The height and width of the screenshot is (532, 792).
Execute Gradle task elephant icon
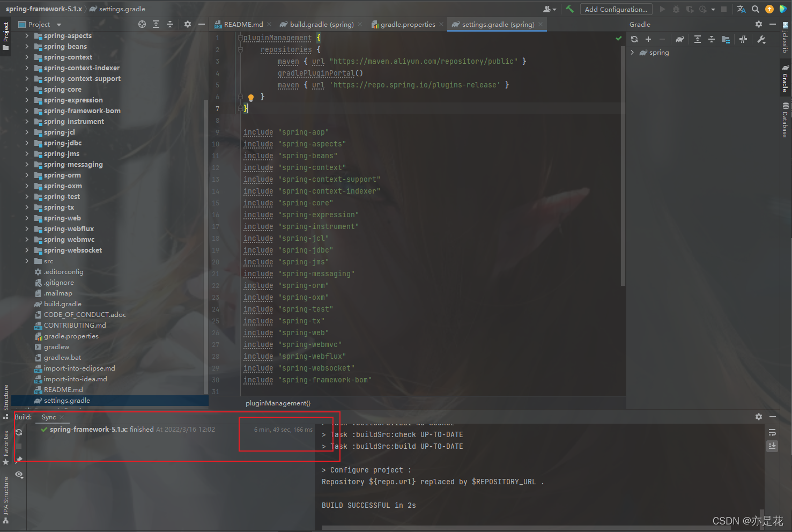click(680, 39)
